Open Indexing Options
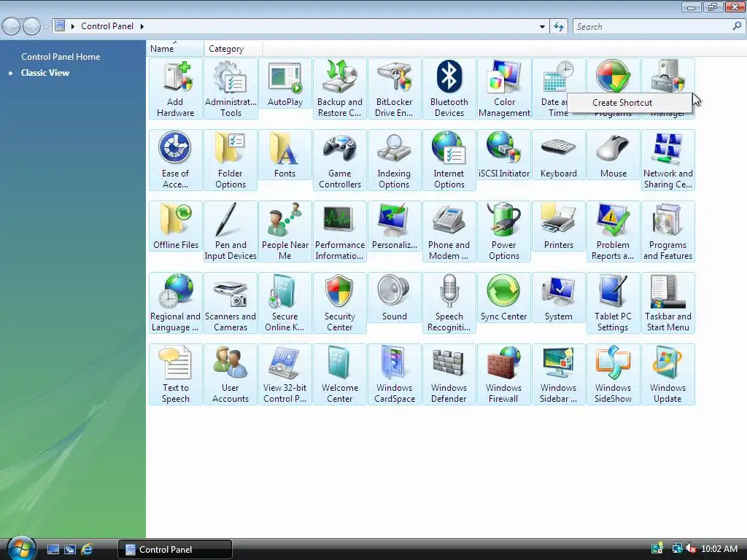This screenshot has height=560, width=747. point(394,160)
